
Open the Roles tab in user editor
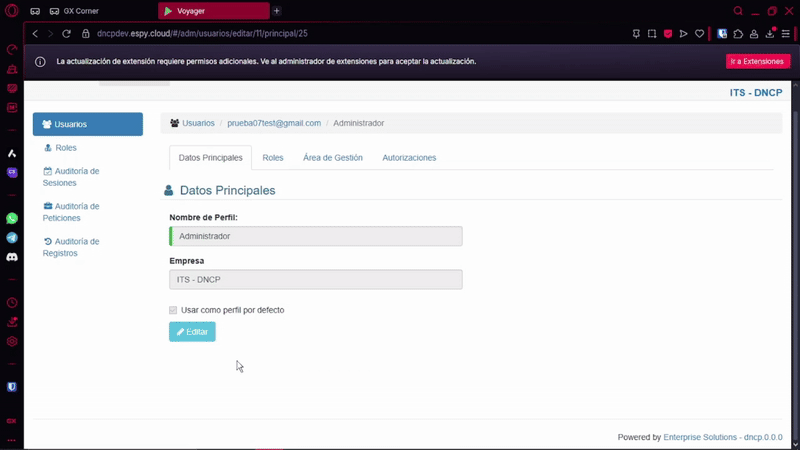tap(273, 158)
